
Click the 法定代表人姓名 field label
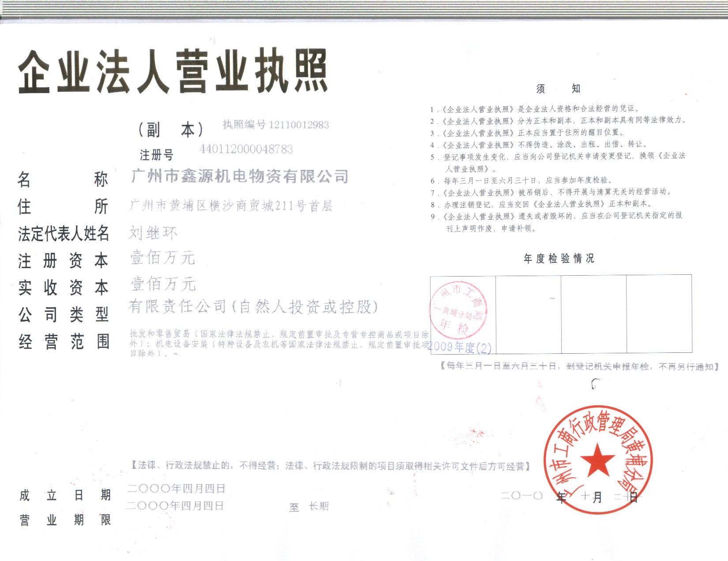point(63,233)
